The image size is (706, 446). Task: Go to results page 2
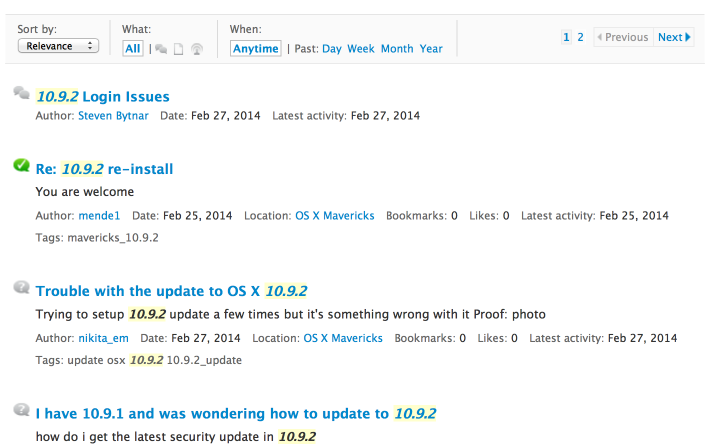click(580, 37)
